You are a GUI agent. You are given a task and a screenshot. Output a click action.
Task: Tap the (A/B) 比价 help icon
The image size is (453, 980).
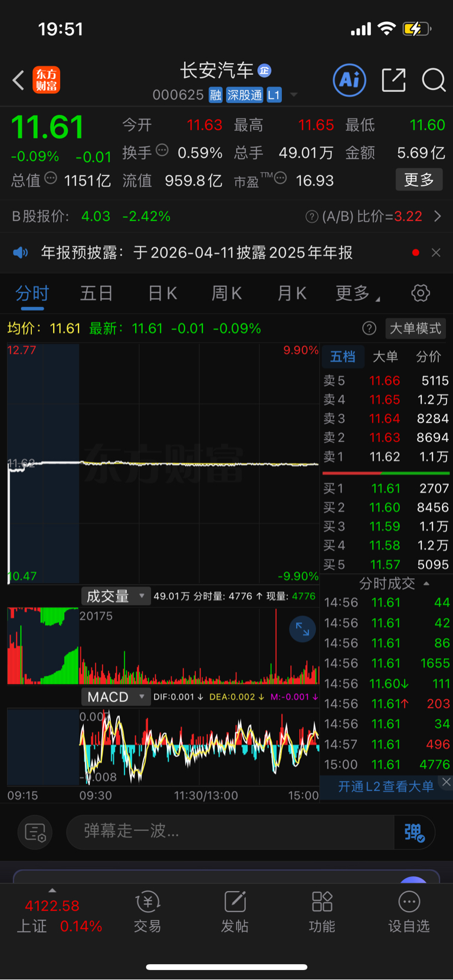312,217
